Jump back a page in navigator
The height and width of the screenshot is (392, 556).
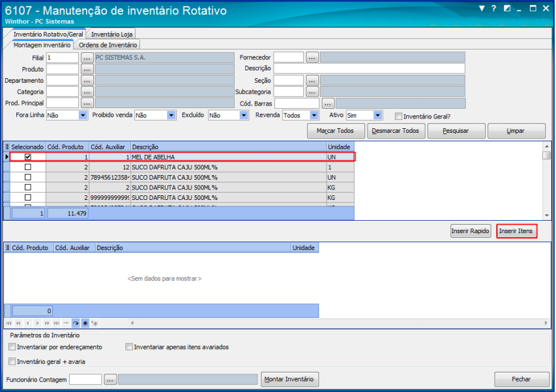click(x=18, y=323)
